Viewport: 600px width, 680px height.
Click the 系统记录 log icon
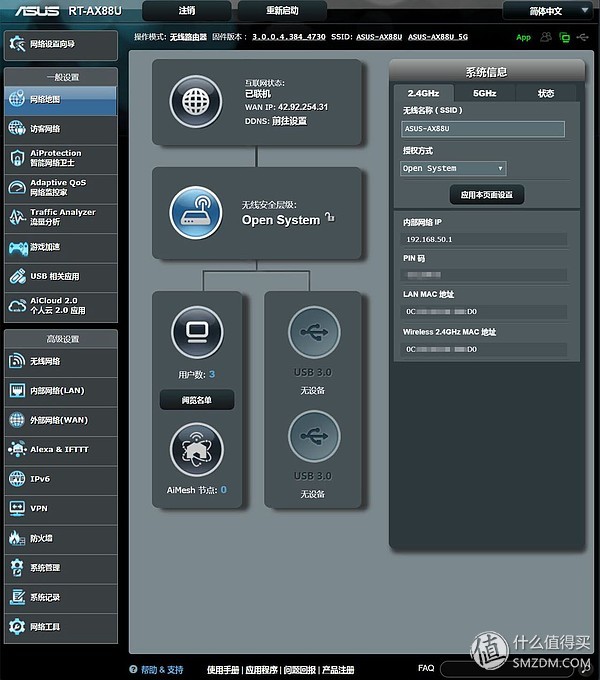[17, 597]
